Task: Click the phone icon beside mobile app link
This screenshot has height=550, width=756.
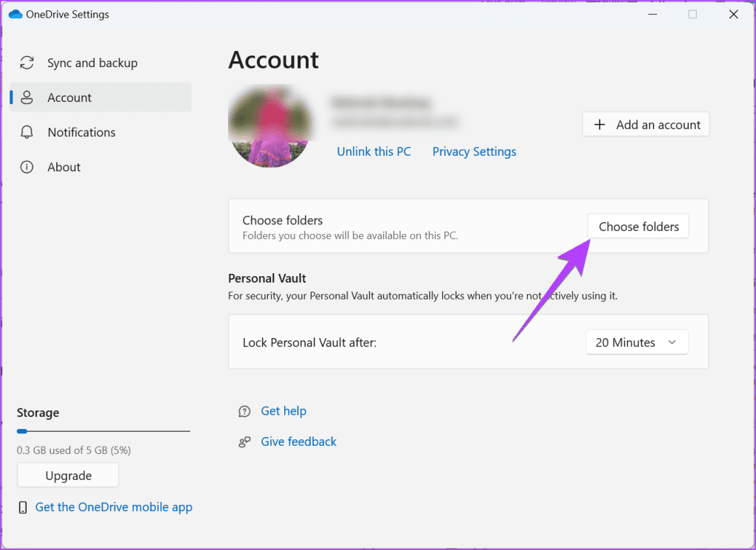Action: coord(23,507)
